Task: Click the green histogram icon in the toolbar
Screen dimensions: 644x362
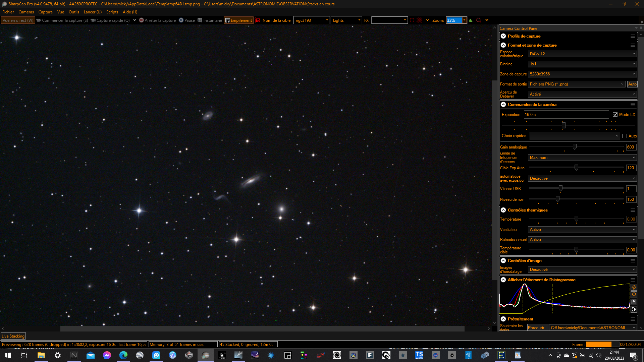Action: (471, 20)
